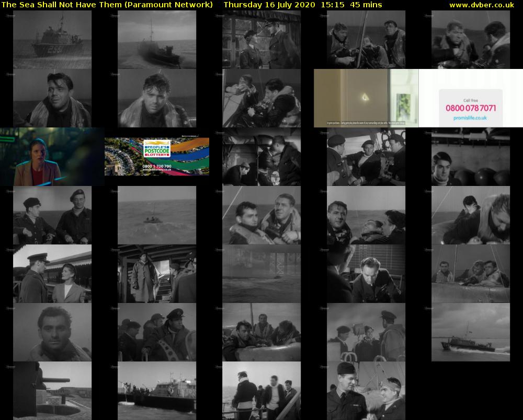Click the lottery number 0800 1 700 700

(x=157, y=166)
